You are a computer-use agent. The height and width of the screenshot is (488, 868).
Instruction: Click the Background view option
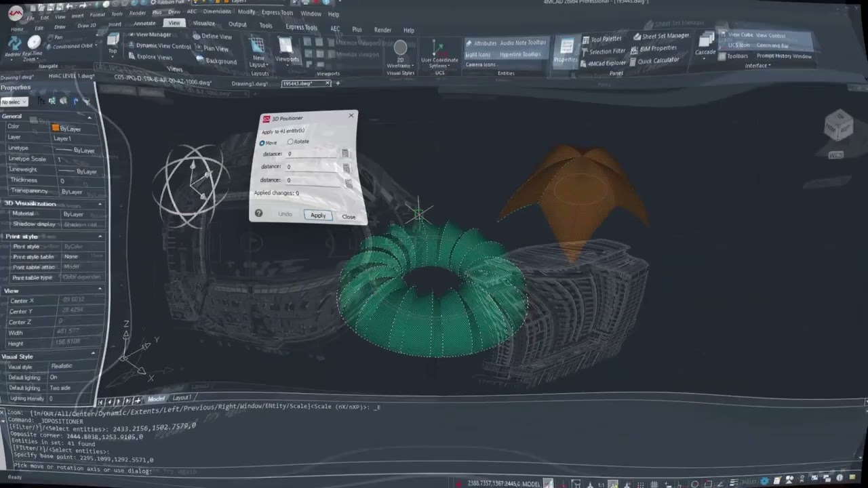[x=216, y=61]
